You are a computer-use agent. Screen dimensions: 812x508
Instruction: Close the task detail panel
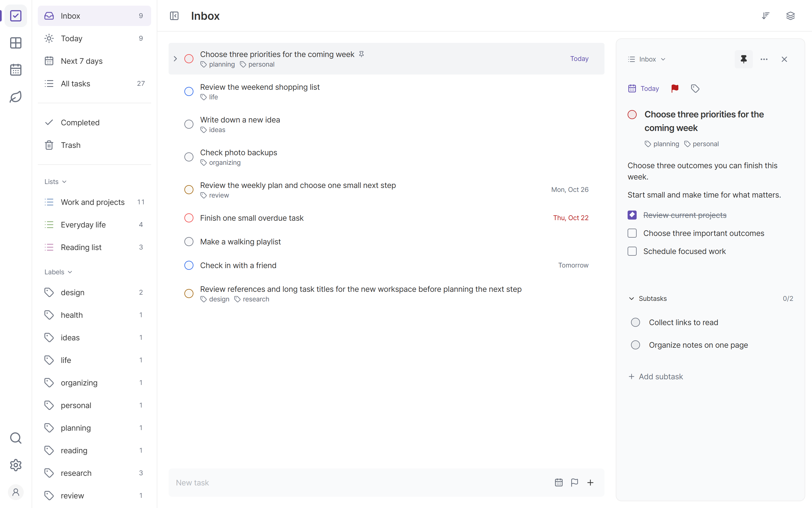point(784,59)
